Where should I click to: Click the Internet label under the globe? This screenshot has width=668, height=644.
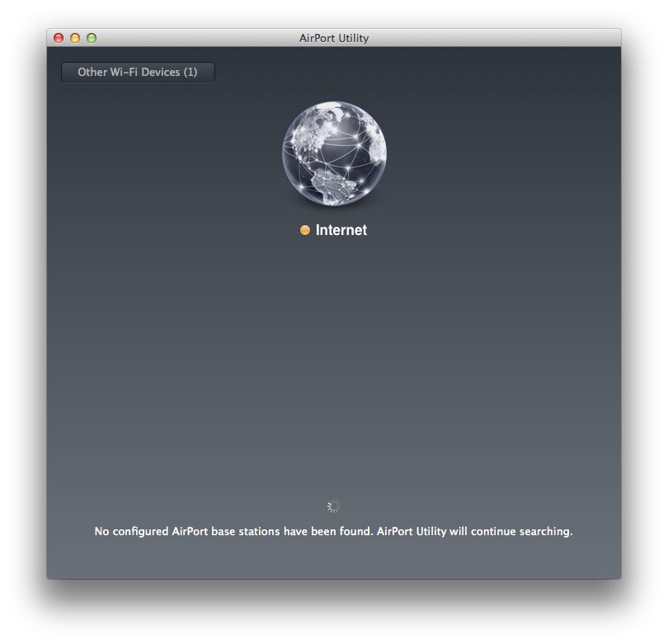(x=341, y=230)
